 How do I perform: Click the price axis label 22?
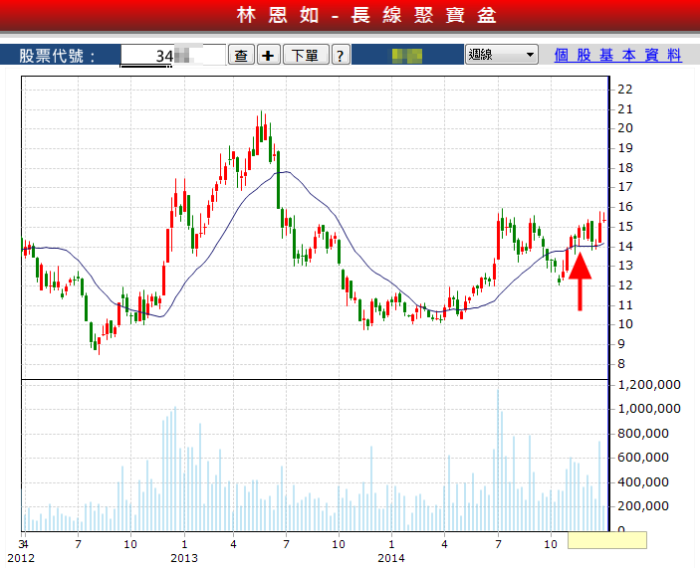click(x=625, y=89)
